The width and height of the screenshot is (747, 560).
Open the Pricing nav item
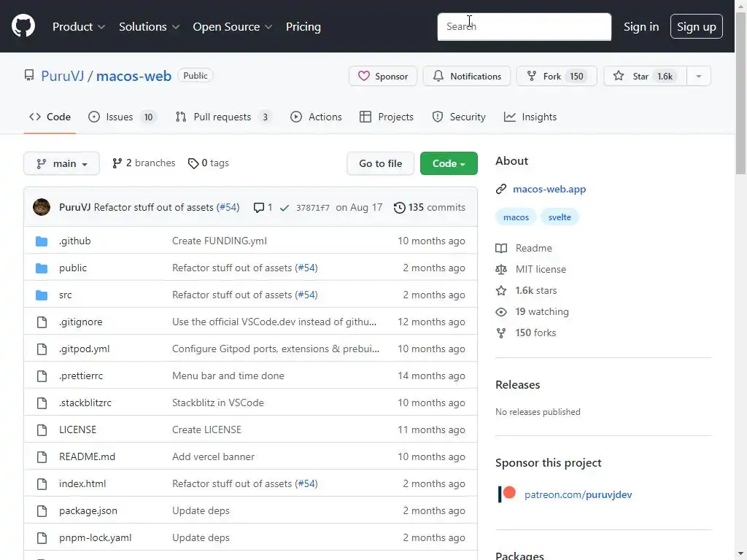pyautogui.click(x=303, y=27)
